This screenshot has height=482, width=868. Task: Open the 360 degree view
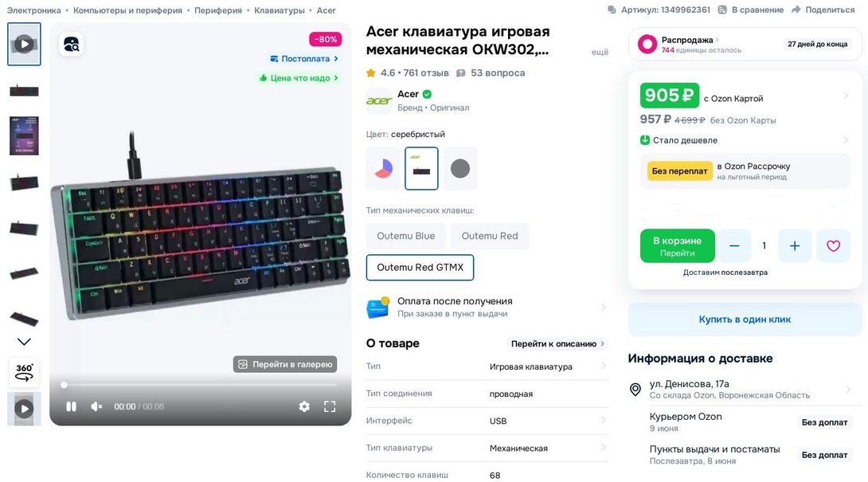[24, 372]
